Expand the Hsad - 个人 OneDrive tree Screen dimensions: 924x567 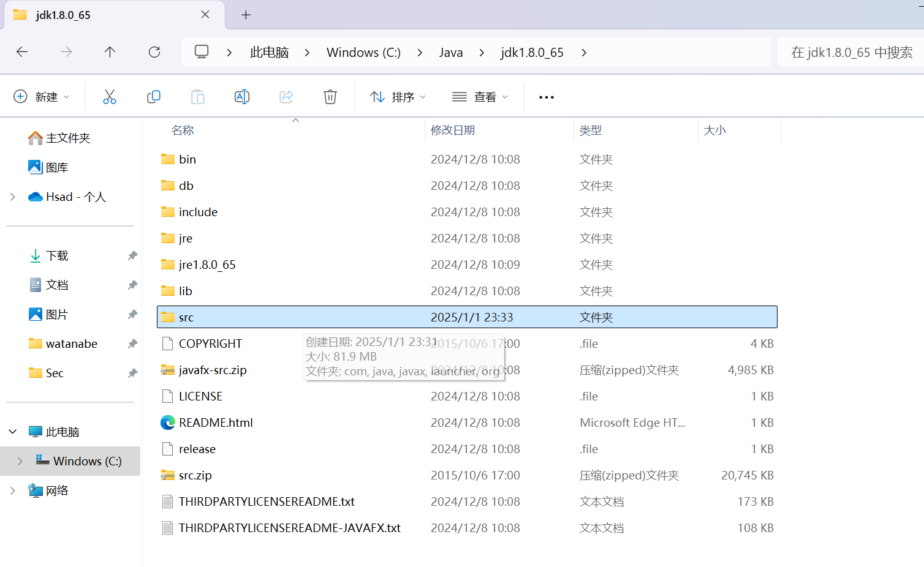click(13, 197)
